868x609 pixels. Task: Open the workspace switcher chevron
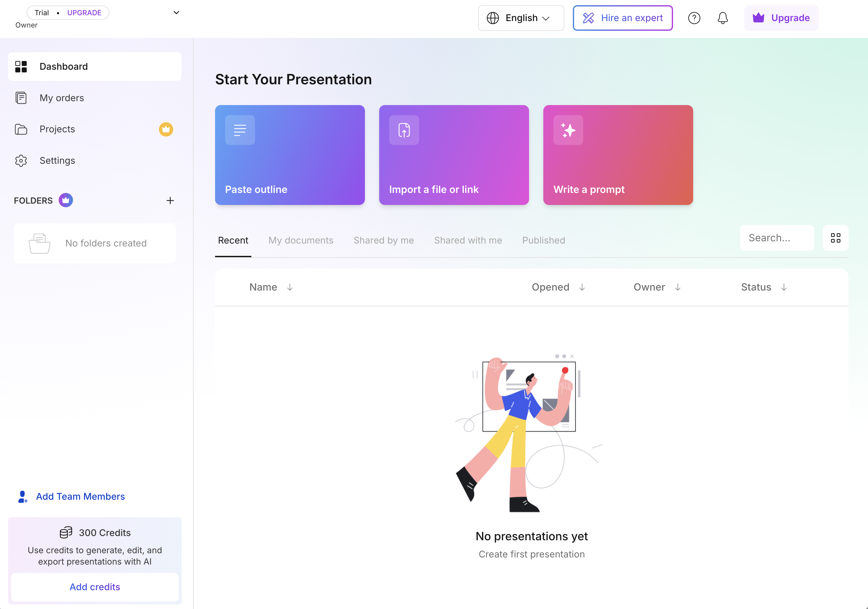pyautogui.click(x=176, y=12)
